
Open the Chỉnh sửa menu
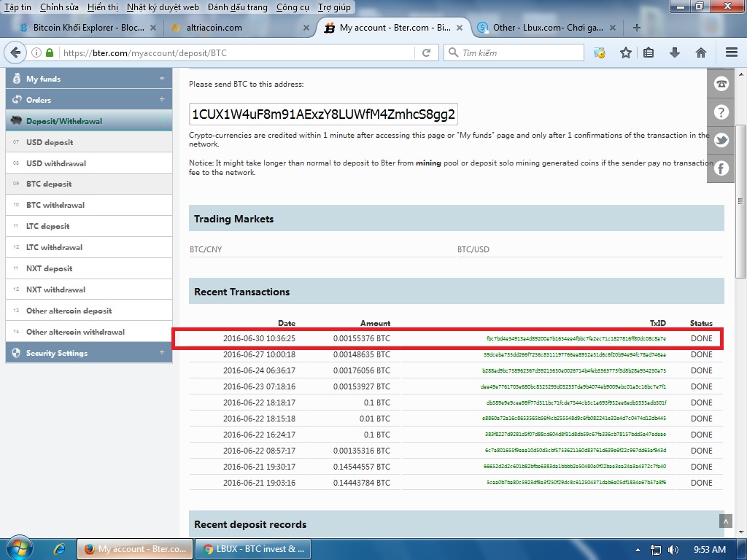click(59, 7)
